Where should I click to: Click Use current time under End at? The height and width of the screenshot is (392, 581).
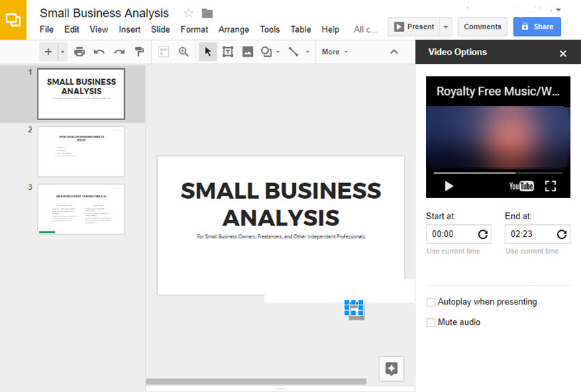(x=532, y=251)
